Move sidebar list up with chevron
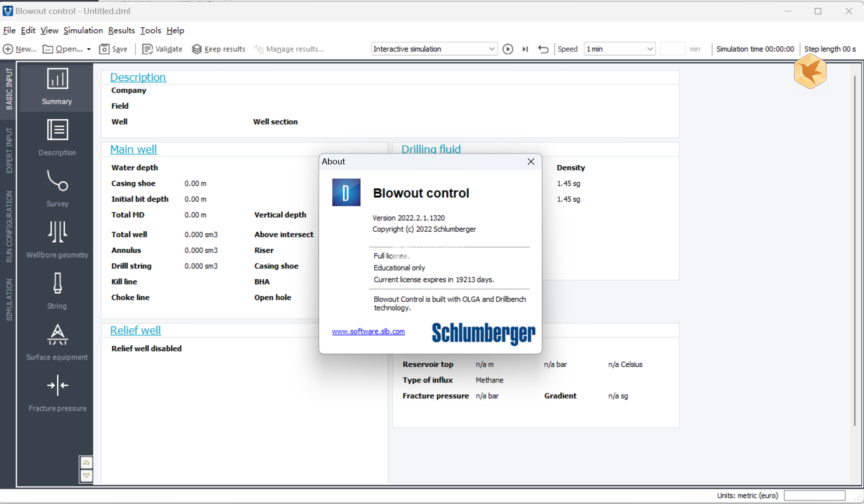 pyautogui.click(x=86, y=462)
